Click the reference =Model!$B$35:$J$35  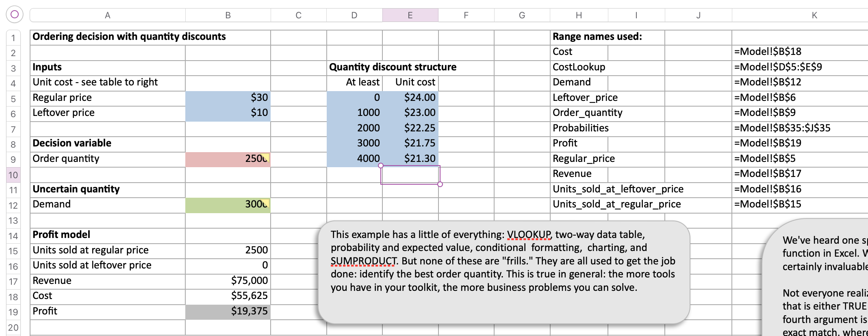(782, 128)
